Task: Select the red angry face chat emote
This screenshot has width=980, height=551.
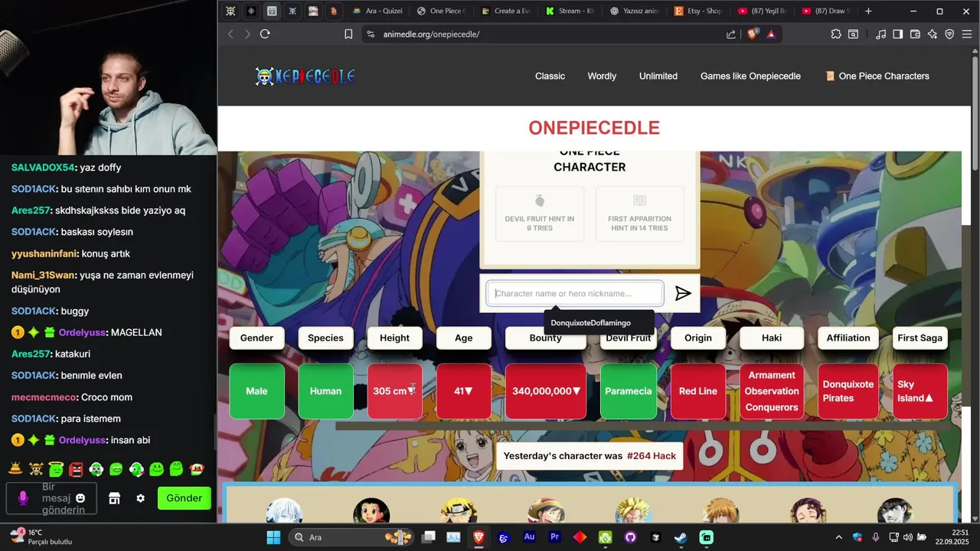Action: coord(76,468)
